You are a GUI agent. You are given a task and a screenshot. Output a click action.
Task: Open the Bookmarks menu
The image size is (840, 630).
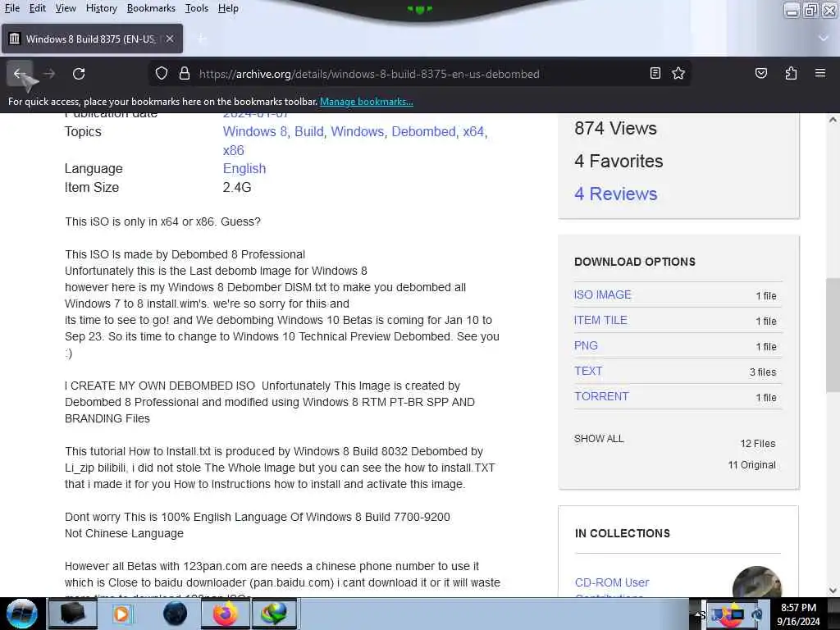(151, 8)
